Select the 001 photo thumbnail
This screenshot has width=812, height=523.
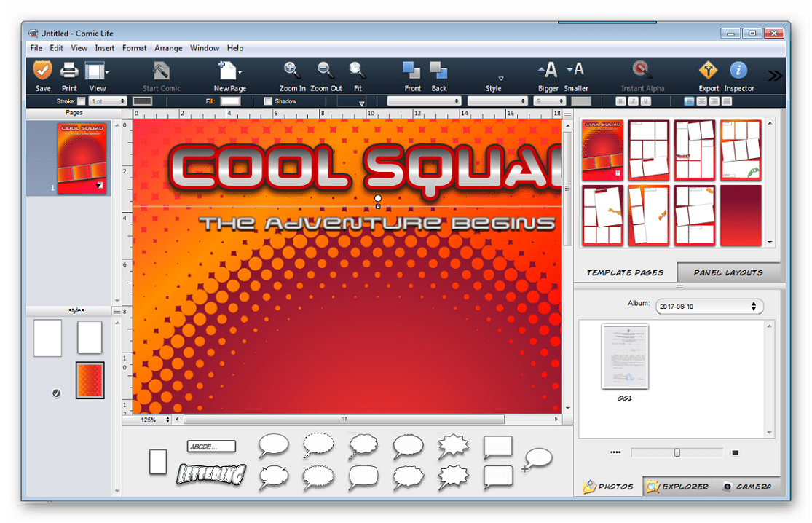pyautogui.click(x=625, y=357)
